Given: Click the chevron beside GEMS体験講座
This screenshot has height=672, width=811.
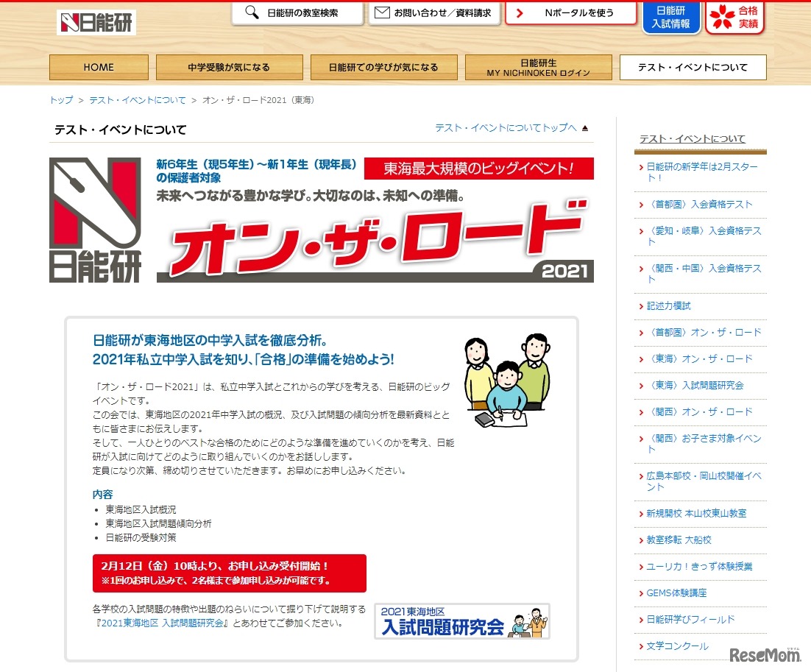Looking at the screenshot, I should tap(641, 593).
